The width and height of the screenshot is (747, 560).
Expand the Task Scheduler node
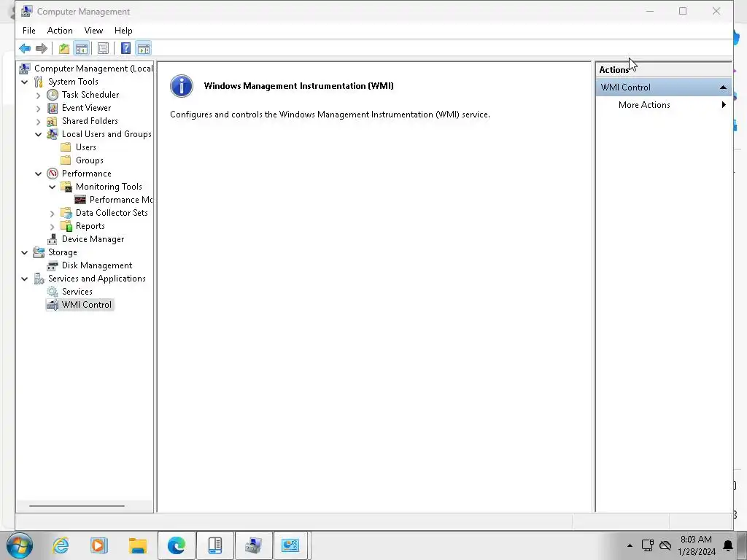[39, 96]
